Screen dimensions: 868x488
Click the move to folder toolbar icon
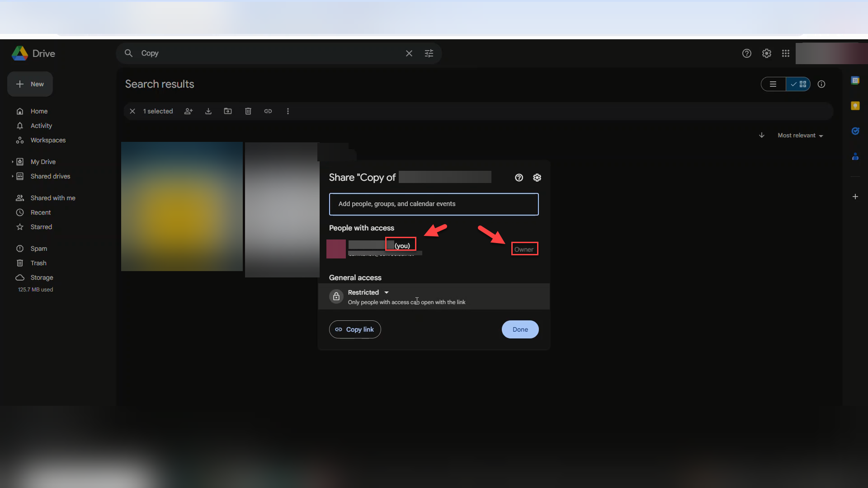[228, 111]
